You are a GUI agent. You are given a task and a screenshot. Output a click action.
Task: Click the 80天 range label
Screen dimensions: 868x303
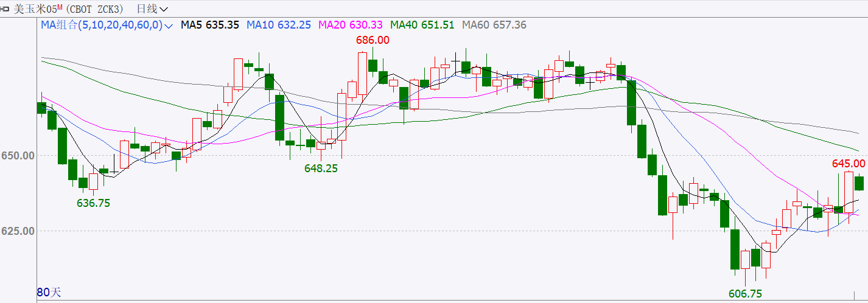pyautogui.click(x=49, y=292)
